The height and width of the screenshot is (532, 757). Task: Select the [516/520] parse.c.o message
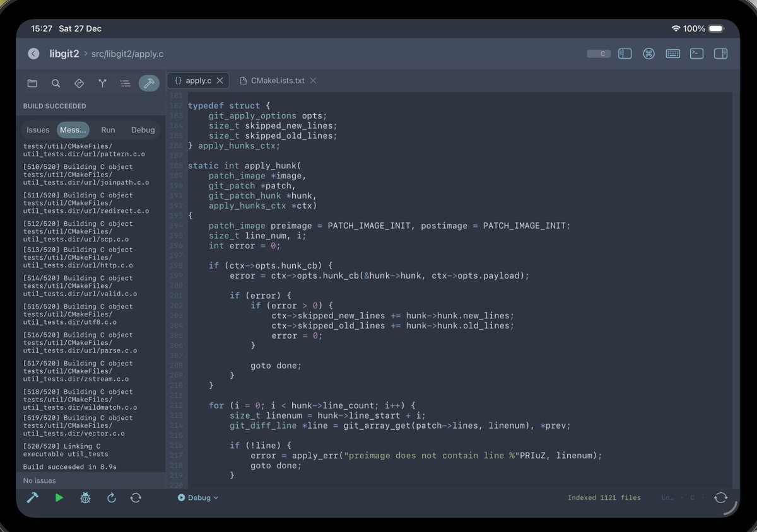click(x=80, y=342)
